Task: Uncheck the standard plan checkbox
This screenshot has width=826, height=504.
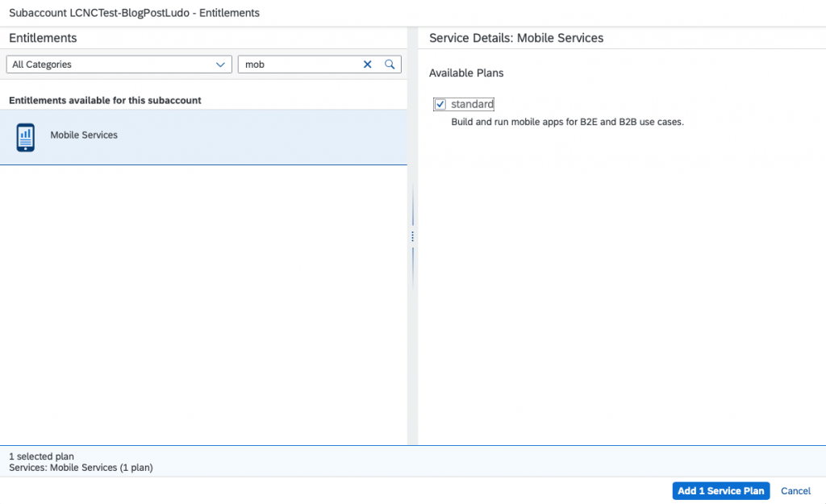Action: (x=440, y=104)
